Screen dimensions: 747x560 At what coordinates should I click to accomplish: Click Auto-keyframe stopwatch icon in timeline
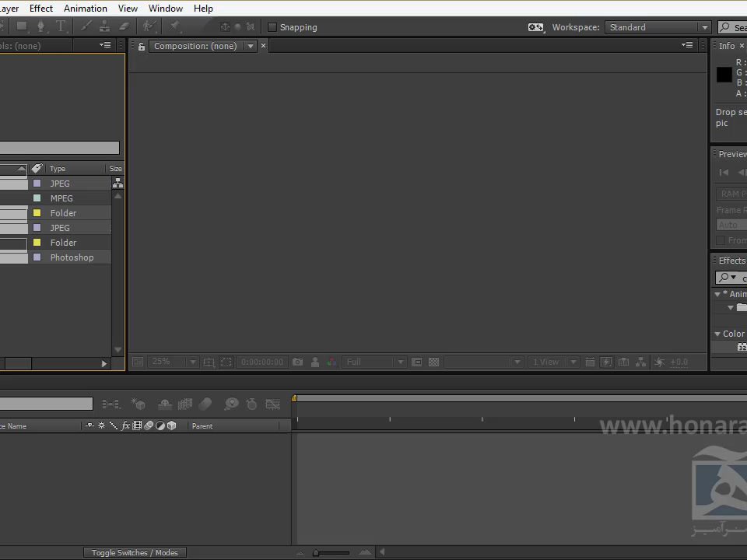click(x=251, y=404)
